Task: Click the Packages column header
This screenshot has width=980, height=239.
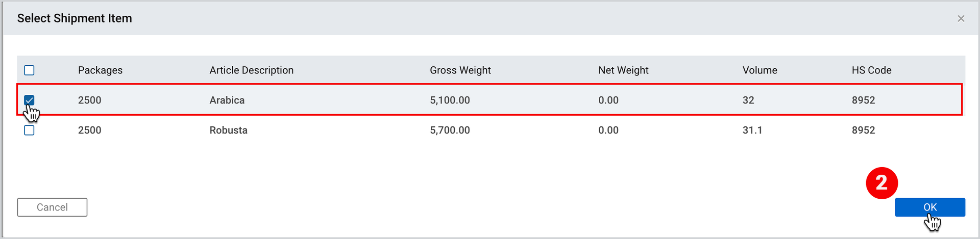Action: tap(100, 70)
